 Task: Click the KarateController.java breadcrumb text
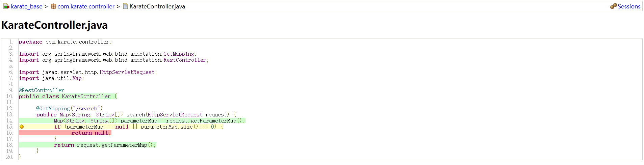[x=157, y=6]
